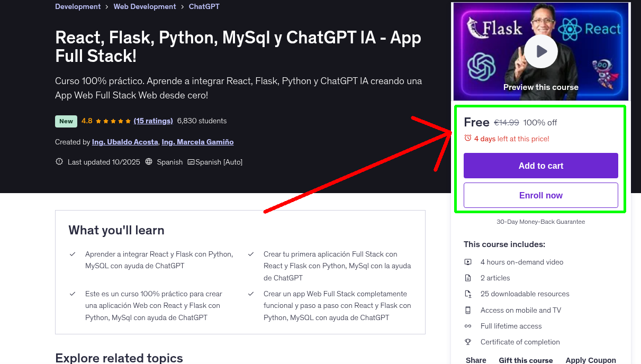Click the clock icon beside Last updated

click(59, 161)
